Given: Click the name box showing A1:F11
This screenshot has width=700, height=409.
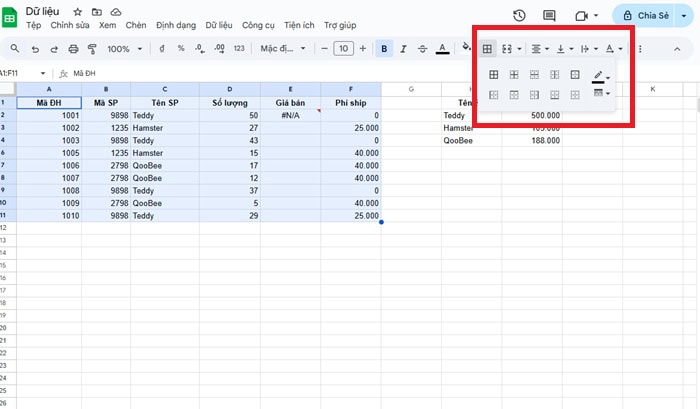Looking at the screenshot, I should [22, 73].
